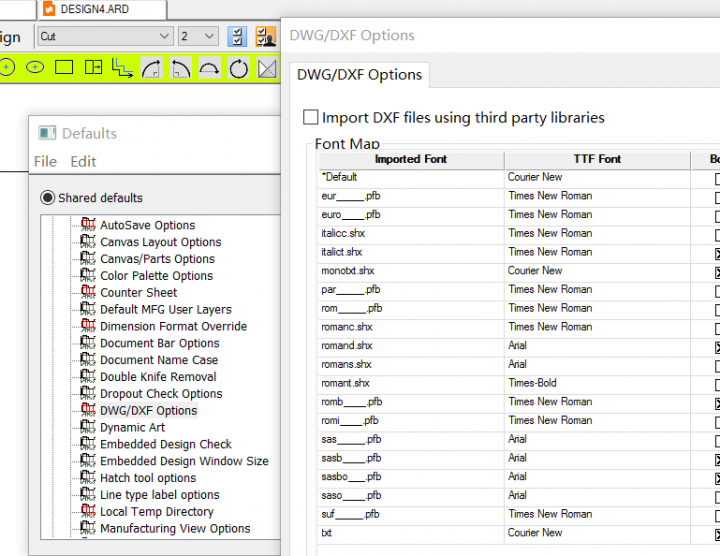Select DWG/DXF Options in the defaults tree
The width and height of the screenshot is (720, 556).
point(148,410)
